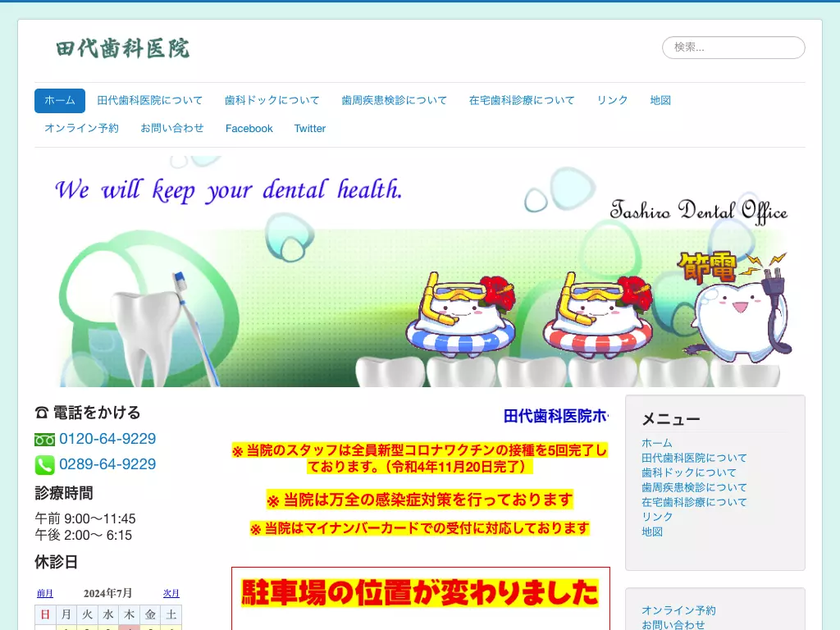Viewport: 840px width, 630px height.
Task: Click the 午後 2:00〜 6:15 hours text
Action: pyautogui.click(x=84, y=535)
